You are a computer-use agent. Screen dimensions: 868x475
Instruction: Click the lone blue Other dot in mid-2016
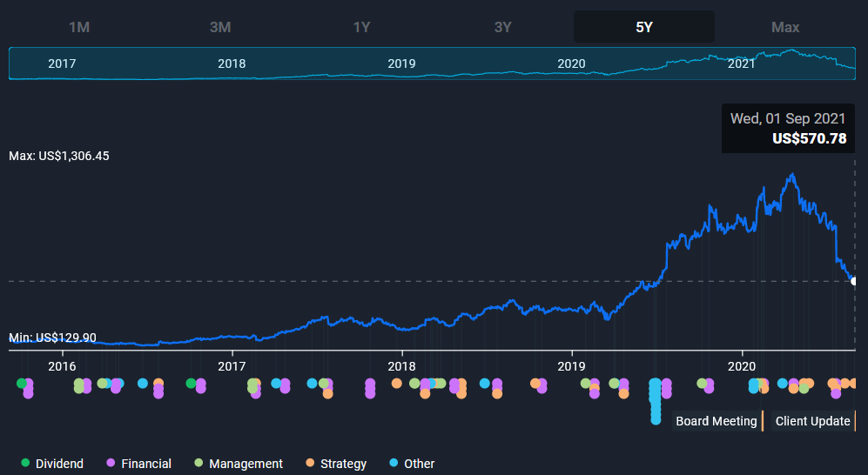pos(143,383)
